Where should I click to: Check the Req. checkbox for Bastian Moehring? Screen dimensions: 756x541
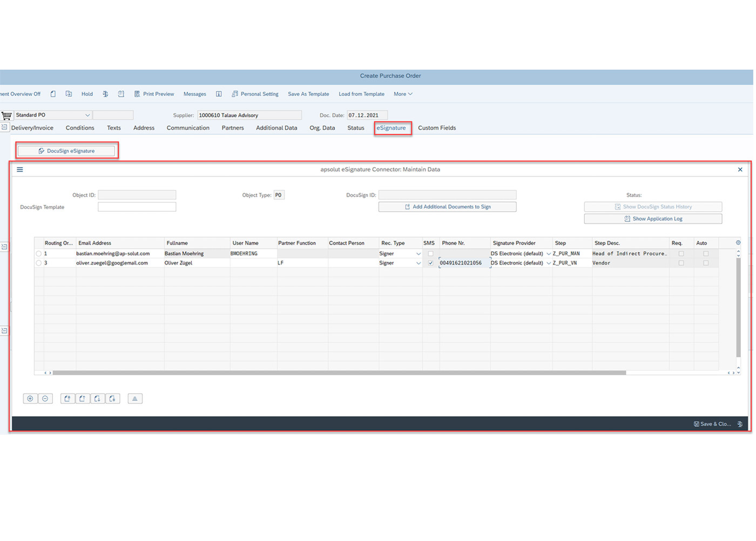tap(681, 253)
